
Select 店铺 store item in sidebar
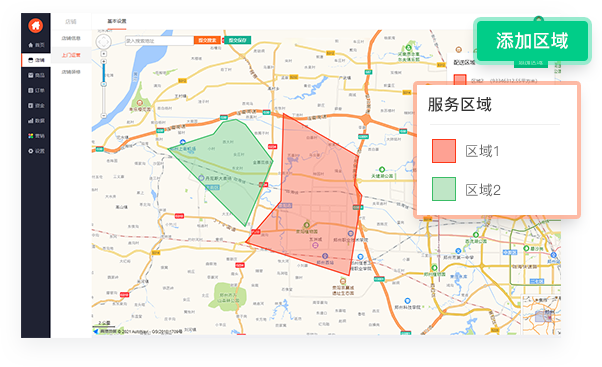pyautogui.click(x=36, y=60)
